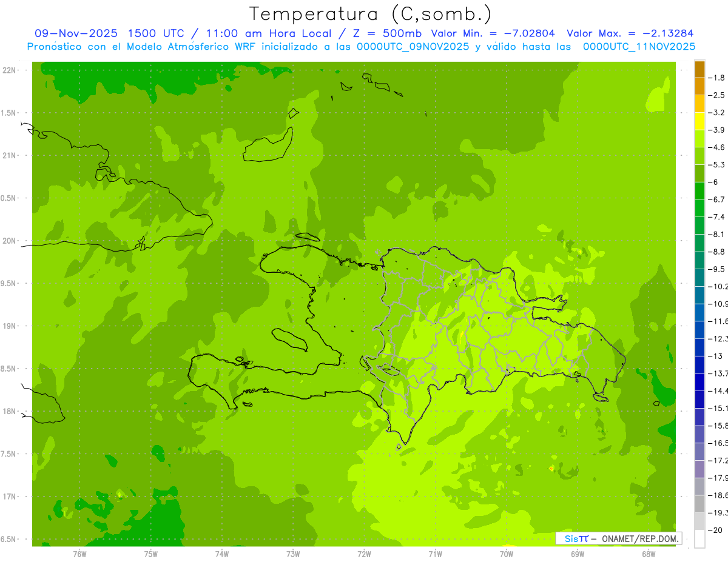Pick the white swatch below -20

click(x=699, y=539)
